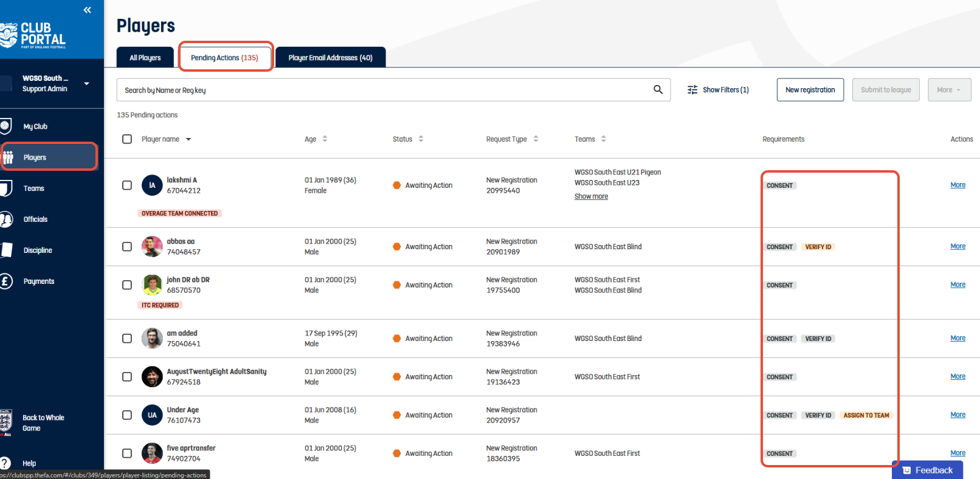Click five aprtransfer player photo
The height and width of the screenshot is (479, 980).
click(152, 453)
